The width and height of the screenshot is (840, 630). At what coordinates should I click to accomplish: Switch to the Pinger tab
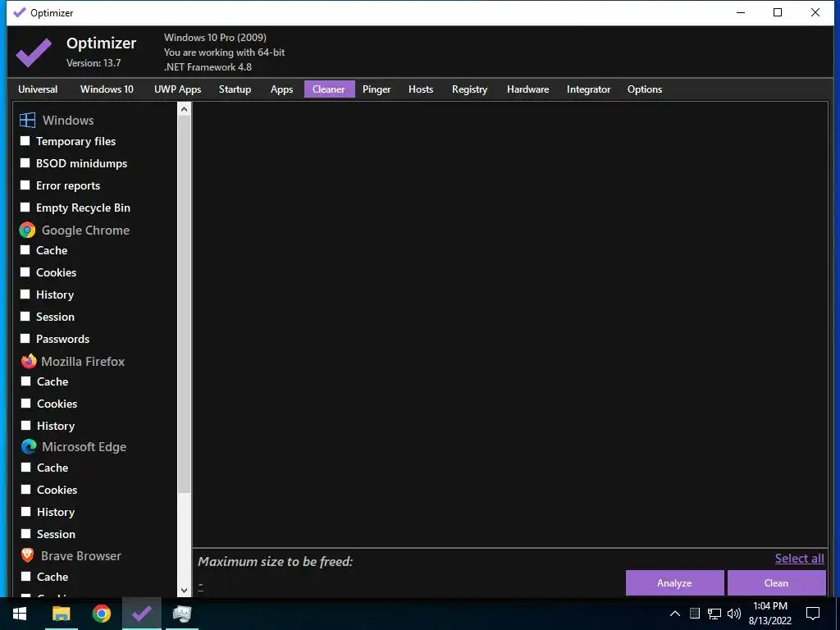377,89
